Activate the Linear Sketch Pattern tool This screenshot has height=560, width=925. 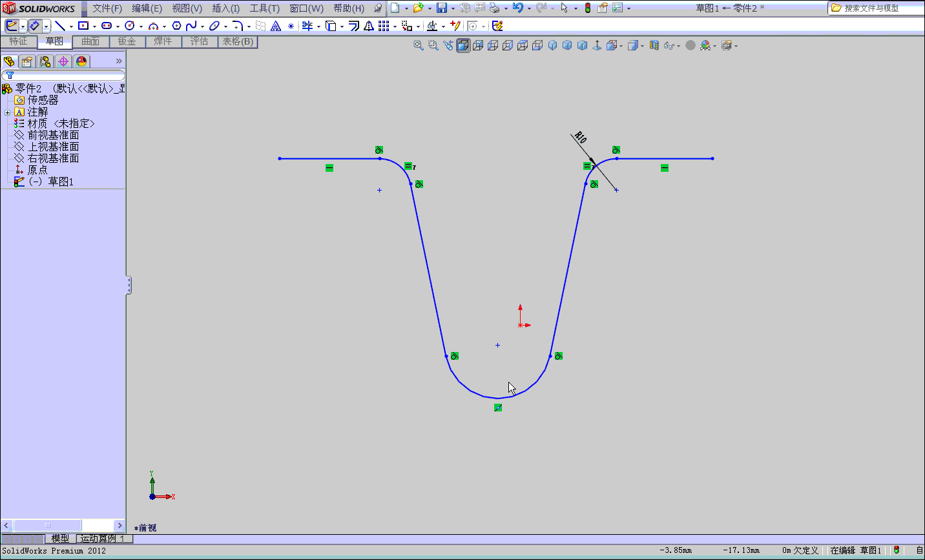[384, 26]
